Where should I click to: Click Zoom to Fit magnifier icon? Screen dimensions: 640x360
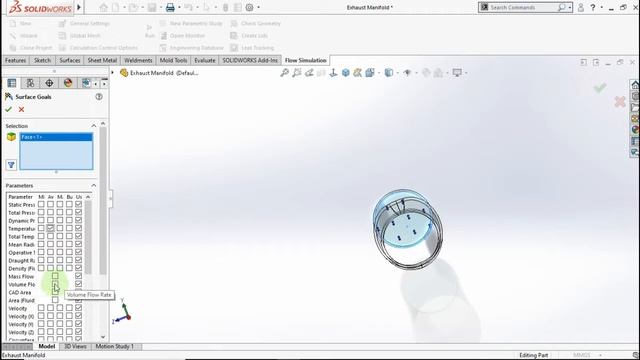coord(284,73)
